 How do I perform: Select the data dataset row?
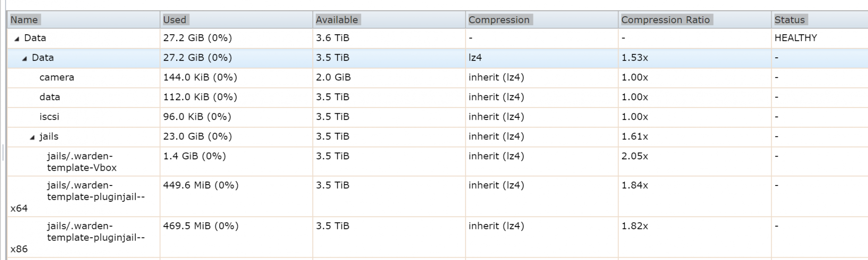[437, 97]
